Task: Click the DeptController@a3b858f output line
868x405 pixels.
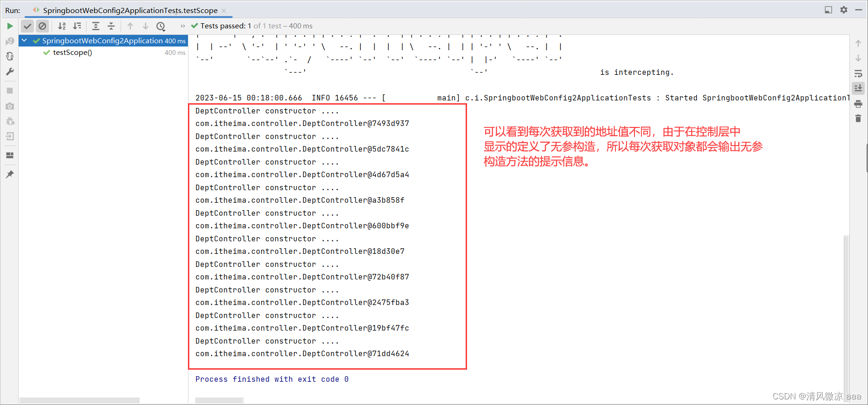Action: [300, 200]
